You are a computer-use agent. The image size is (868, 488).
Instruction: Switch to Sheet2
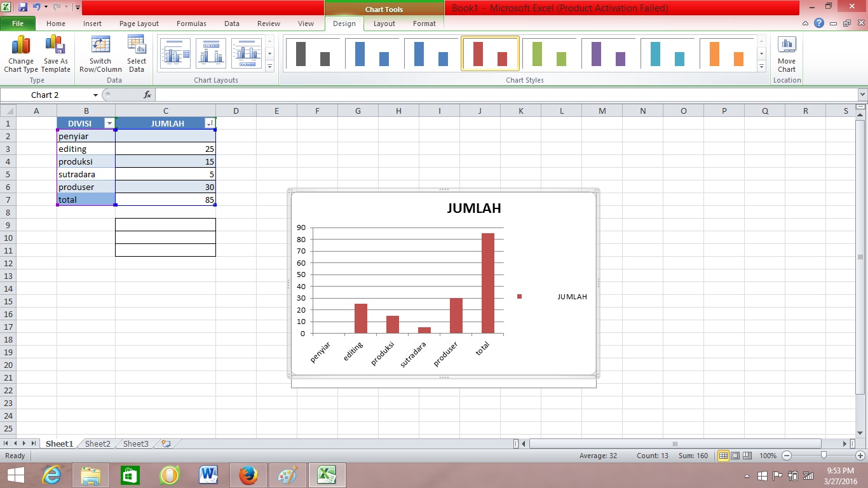pos(97,444)
